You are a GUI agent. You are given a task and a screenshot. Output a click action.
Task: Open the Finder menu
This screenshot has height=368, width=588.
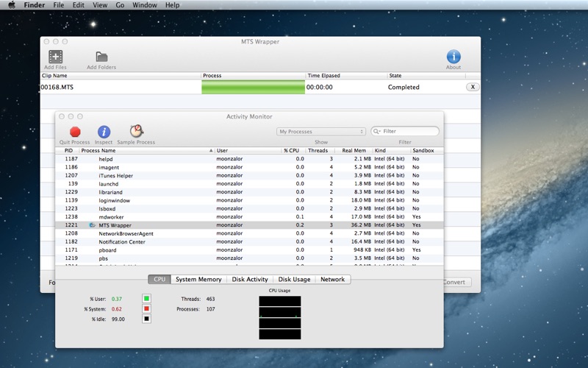[34, 5]
